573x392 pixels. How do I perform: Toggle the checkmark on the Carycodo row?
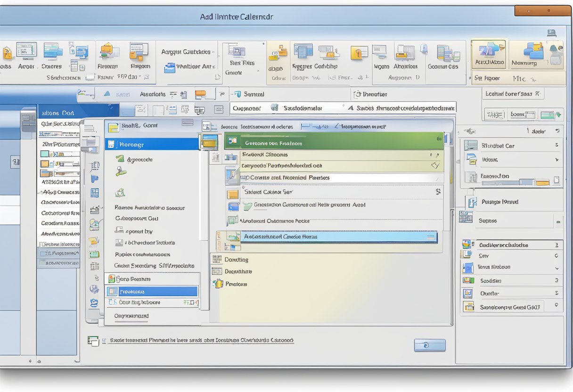[435, 166]
